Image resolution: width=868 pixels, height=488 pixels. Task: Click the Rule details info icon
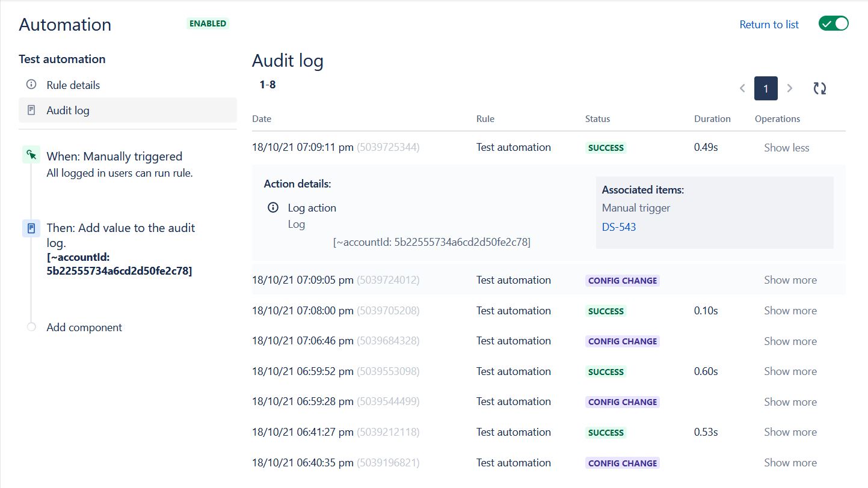pos(31,85)
